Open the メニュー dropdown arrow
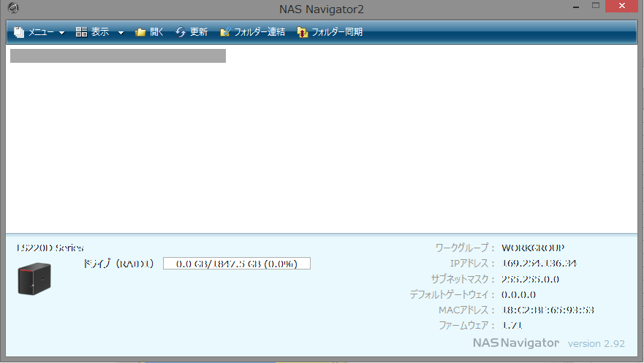 pyautogui.click(x=61, y=33)
